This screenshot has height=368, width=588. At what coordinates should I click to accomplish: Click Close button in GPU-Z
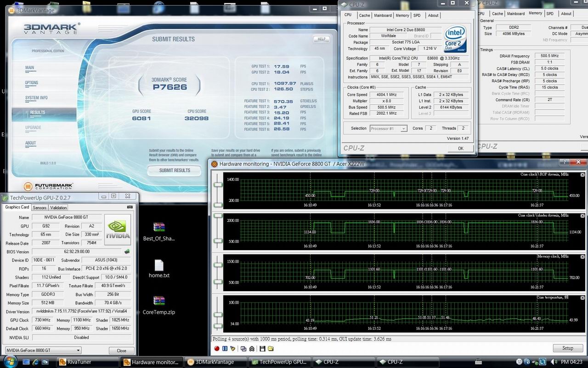[x=121, y=351]
